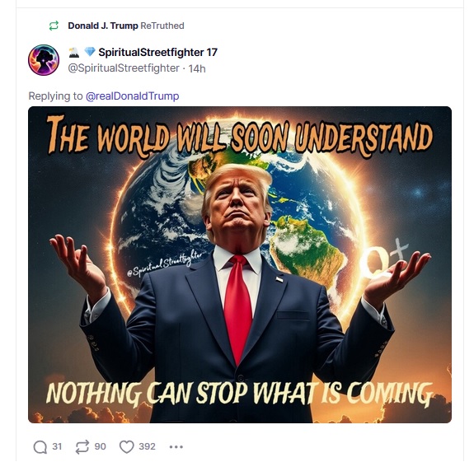Click the @SpiritualStreetfighter handle
This screenshot has height=476, width=474.
[x=124, y=68]
